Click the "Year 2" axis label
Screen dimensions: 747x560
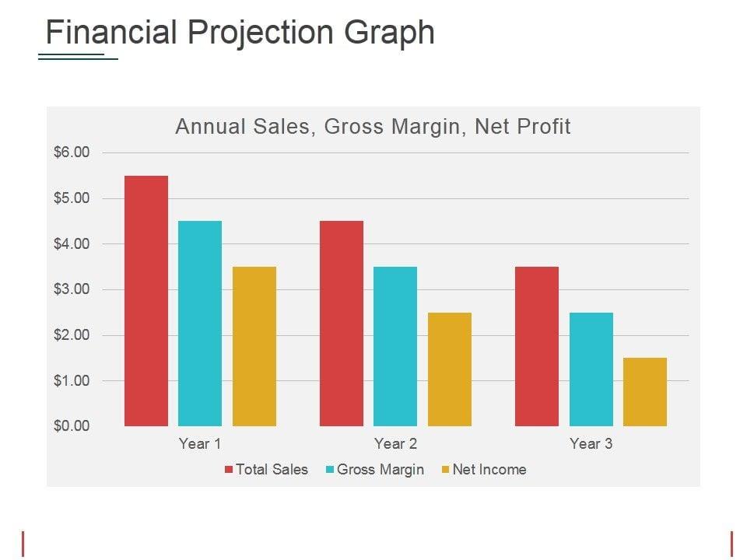[x=395, y=444]
